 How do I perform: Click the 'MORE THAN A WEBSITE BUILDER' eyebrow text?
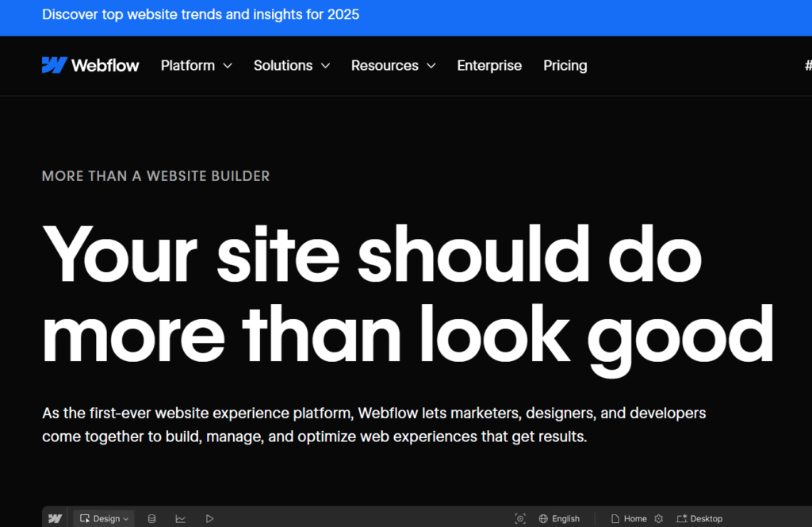[156, 176]
